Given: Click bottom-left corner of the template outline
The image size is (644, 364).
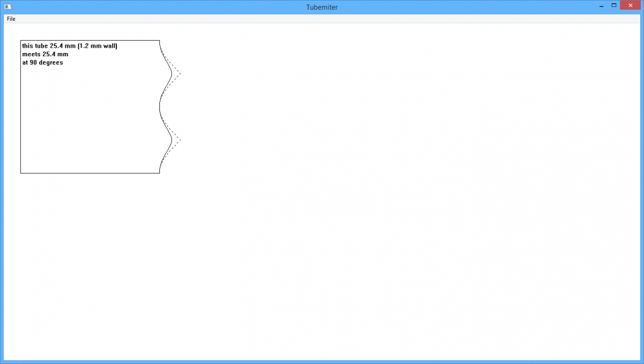Looking at the screenshot, I should [x=21, y=173].
